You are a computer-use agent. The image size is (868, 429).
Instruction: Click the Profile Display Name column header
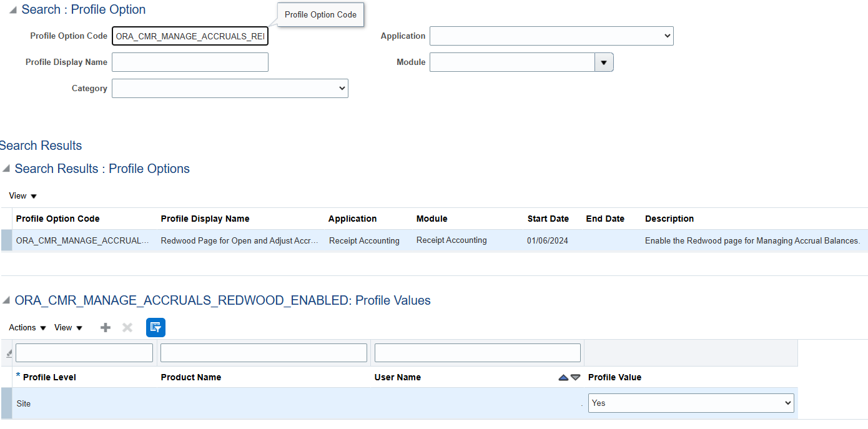(205, 219)
